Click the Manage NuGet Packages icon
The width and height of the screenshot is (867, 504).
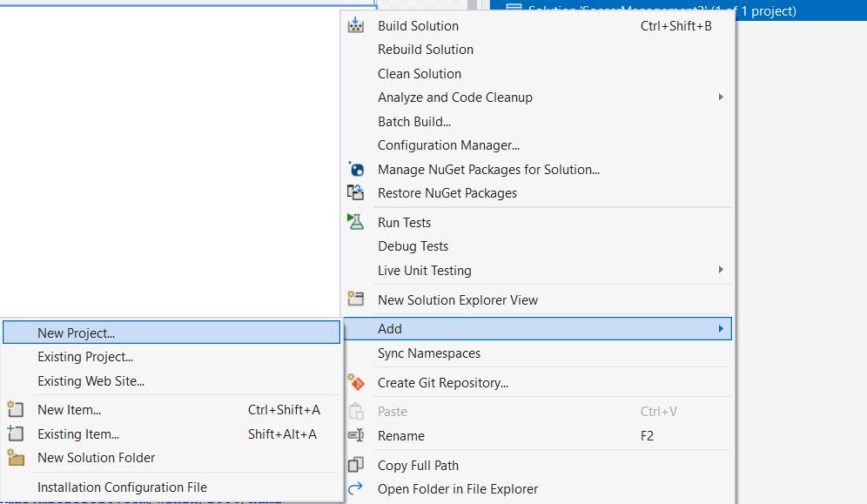click(355, 169)
